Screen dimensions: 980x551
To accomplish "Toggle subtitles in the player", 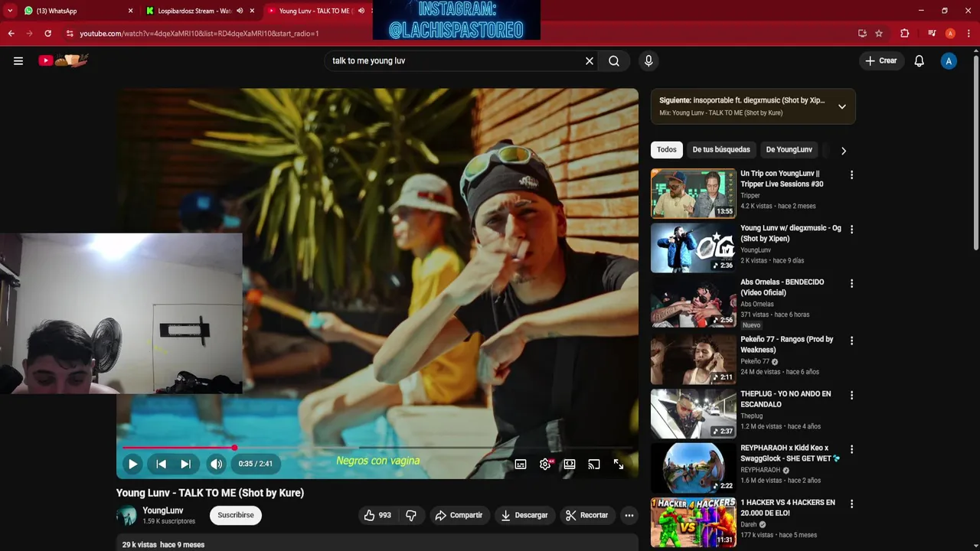I will 521,464.
